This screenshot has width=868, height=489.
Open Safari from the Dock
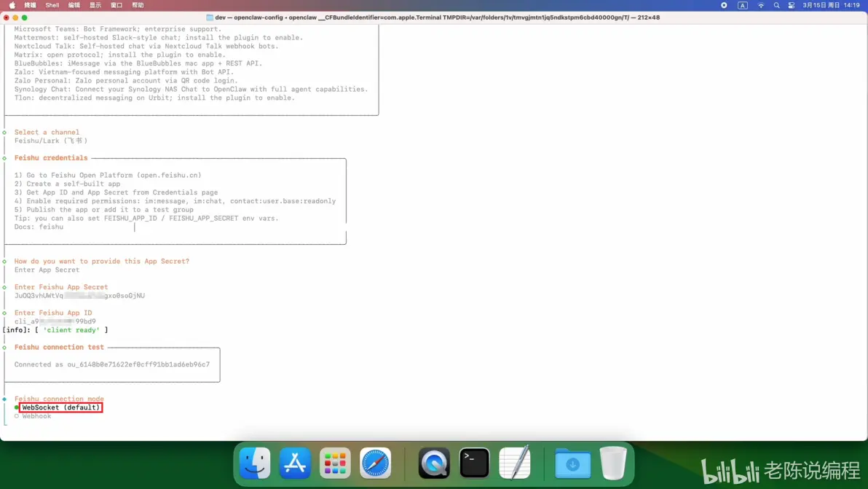coord(375,463)
